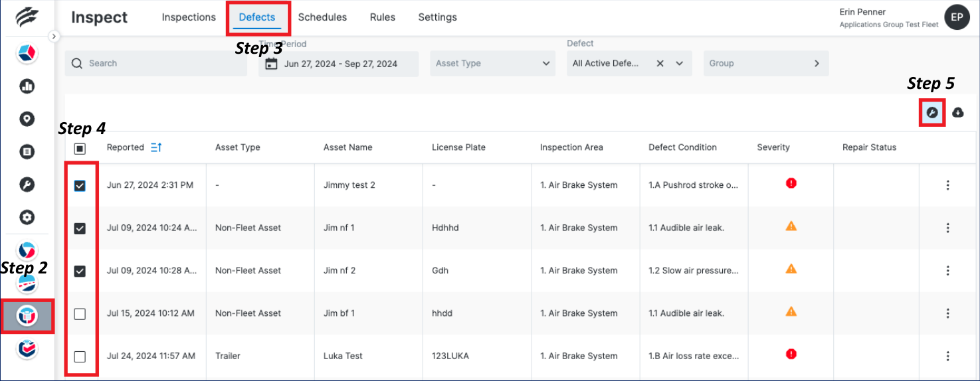Screen dimensions: 980x381
Task: Expand the All Active Defects dropdown
Action: pyautogui.click(x=679, y=64)
